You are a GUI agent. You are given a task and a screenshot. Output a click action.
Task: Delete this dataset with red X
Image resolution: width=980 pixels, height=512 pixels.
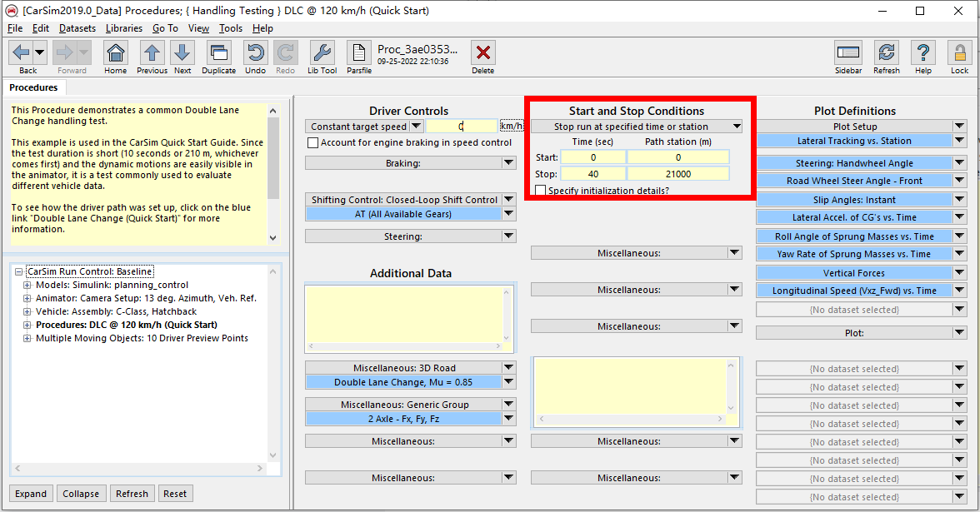(x=482, y=52)
